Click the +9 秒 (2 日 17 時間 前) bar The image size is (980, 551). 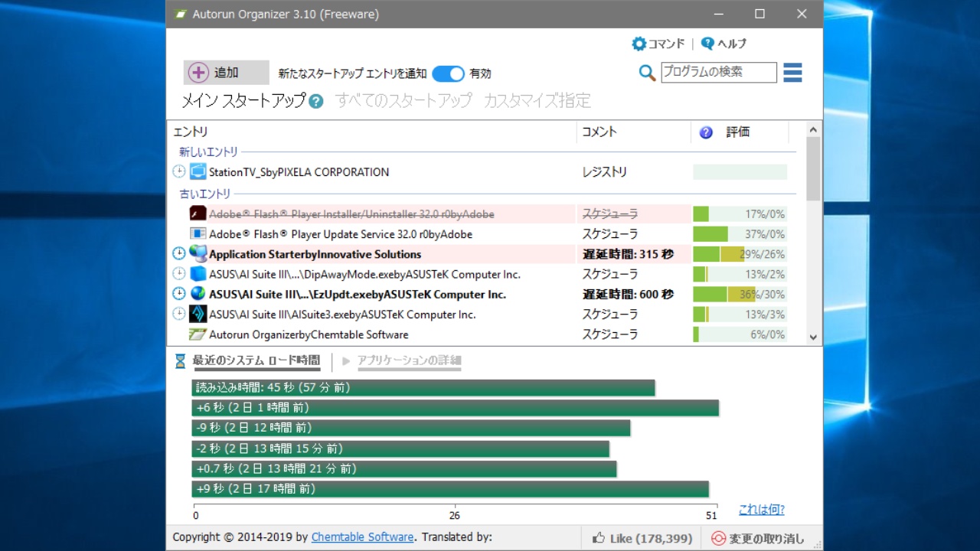(x=450, y=489)
